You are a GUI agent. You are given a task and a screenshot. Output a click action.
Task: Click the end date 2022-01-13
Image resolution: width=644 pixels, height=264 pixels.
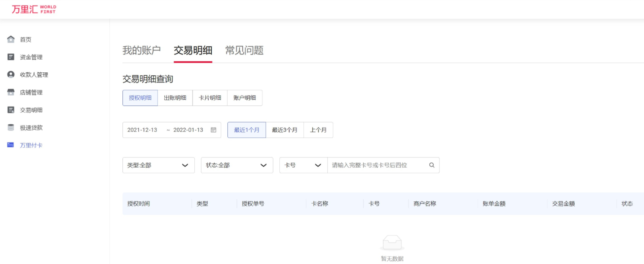pos(188,130)
